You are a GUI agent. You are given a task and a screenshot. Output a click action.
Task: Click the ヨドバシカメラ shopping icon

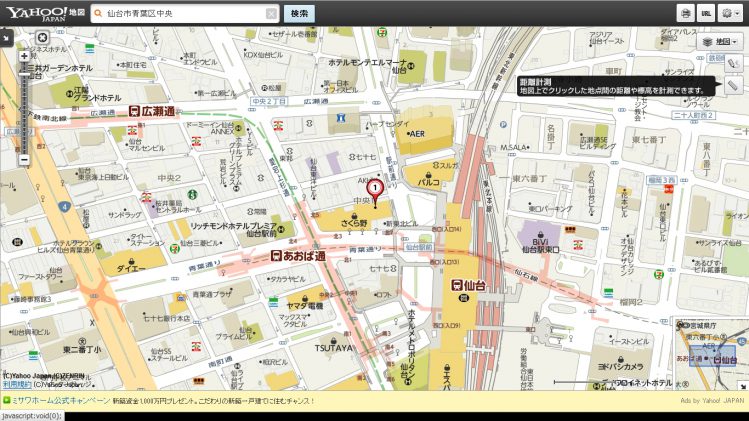(621, 359)
